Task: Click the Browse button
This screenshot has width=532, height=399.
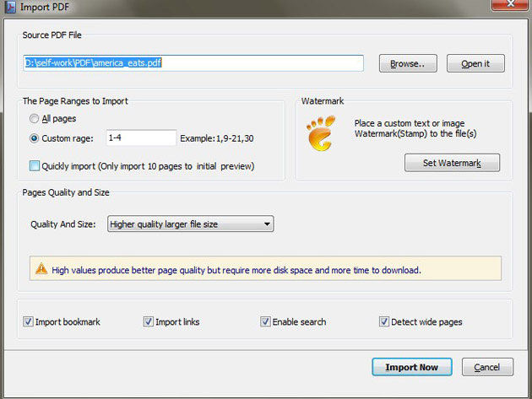Action: click(x=408, y=63)
